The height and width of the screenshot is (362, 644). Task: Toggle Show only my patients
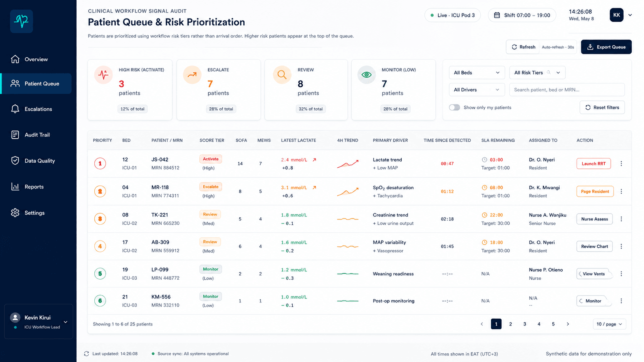[x=454, y=107]
